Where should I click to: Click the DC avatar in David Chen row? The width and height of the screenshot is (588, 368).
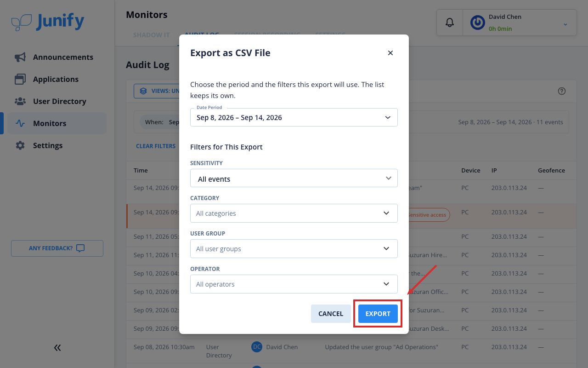pos(257,347)
